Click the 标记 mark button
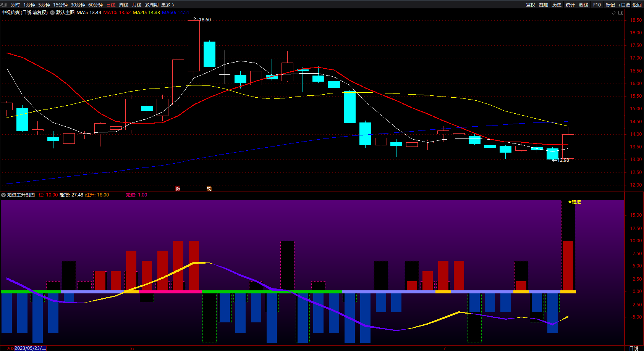The height and width of the screenshot is (351, 644). tap(610, 5)
